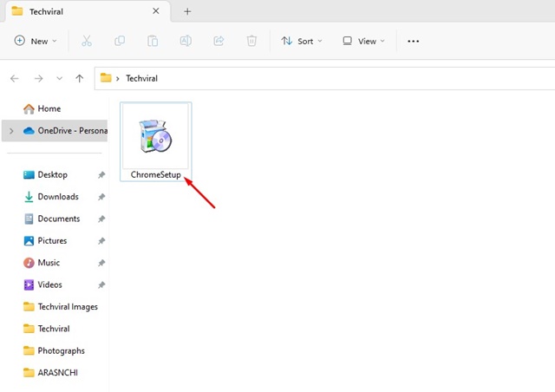Unpin Downloads using its pin icon
555x392 pixels.
pos(101,197)
